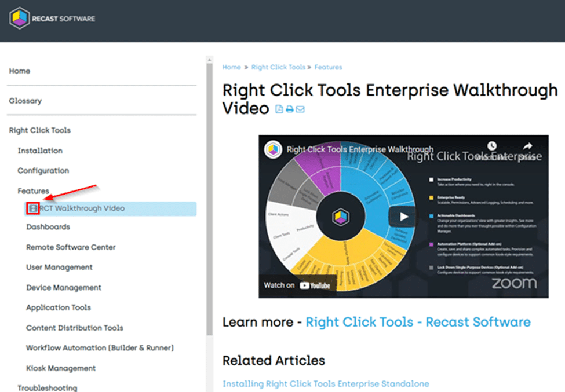Image resolution: width=565 pixels, height=392 pixels.
Task: Click the email article icon
Action: point(300,109)
